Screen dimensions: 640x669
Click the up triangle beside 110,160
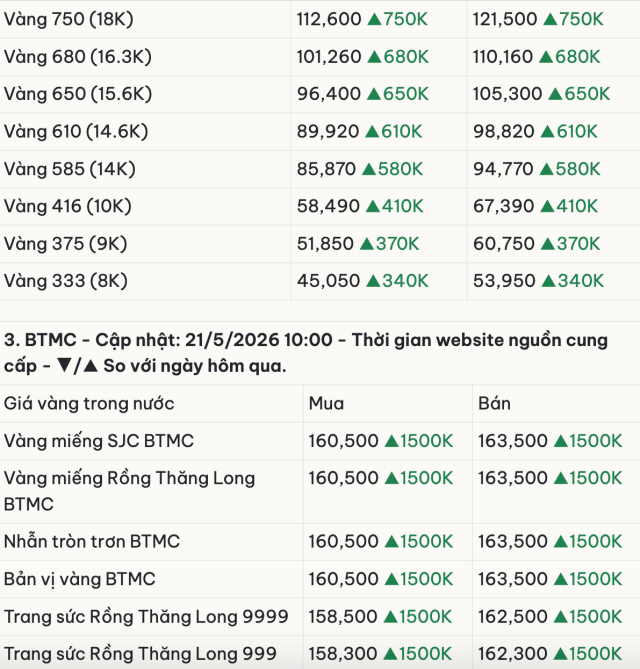coord(546,57)
